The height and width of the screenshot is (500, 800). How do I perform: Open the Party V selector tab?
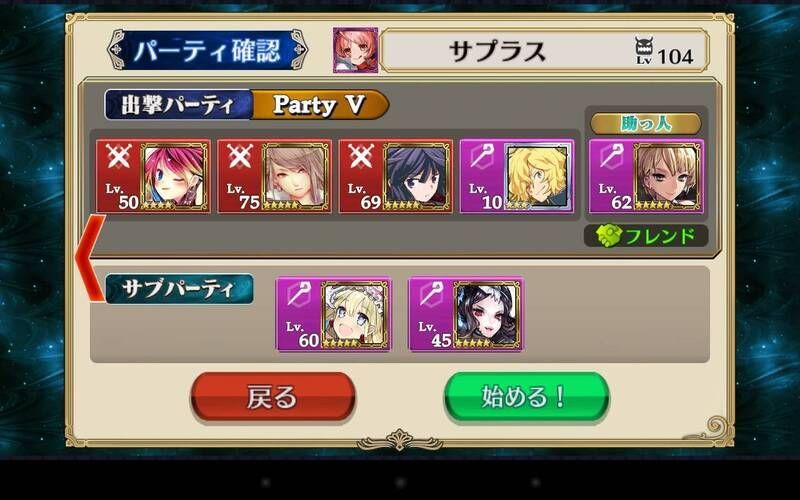pos(319,105)
